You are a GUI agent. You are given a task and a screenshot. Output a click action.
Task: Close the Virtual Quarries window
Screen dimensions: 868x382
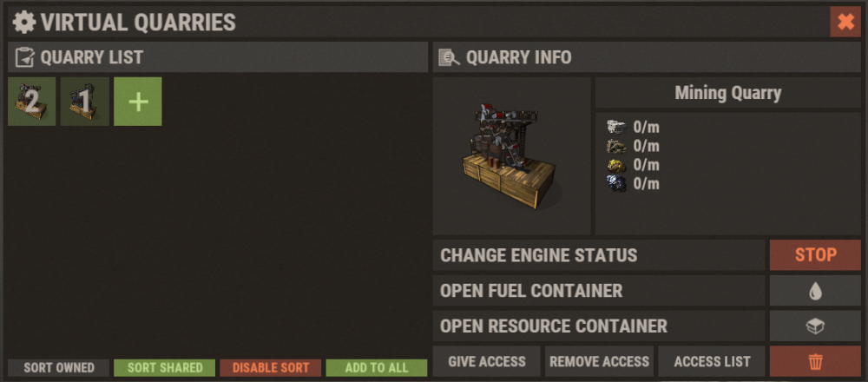[x=845, y=23]
